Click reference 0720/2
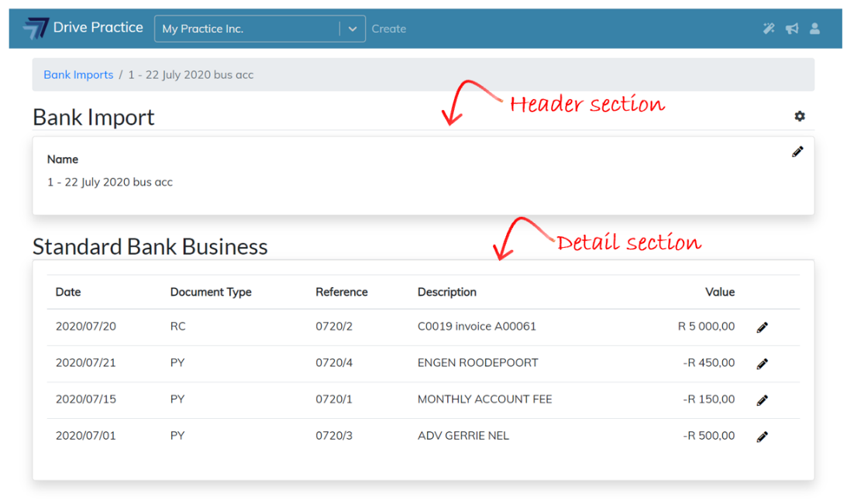This screenshot has width=854, height=504. pos(334,326)
